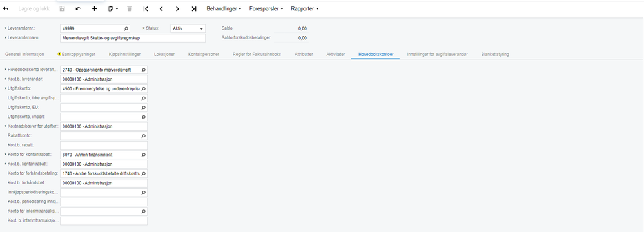
Task: Jump to the last record
Action: tap(194, 8)
